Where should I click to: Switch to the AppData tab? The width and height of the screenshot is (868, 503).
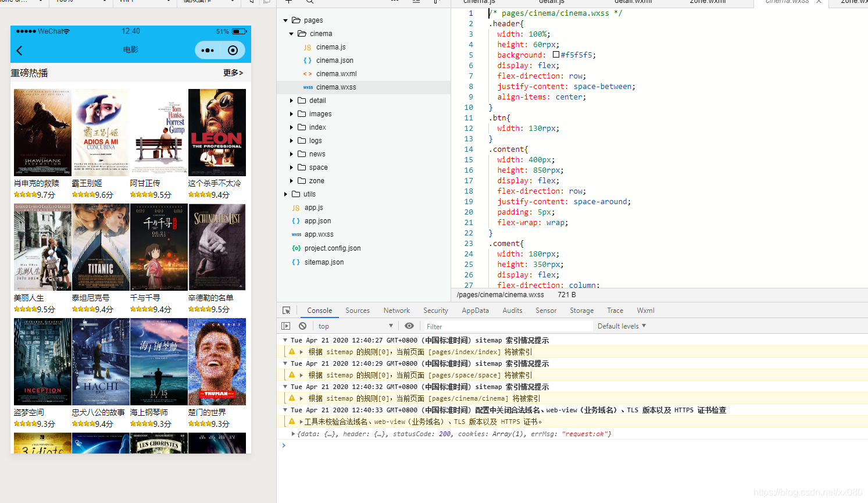point(475,311)
